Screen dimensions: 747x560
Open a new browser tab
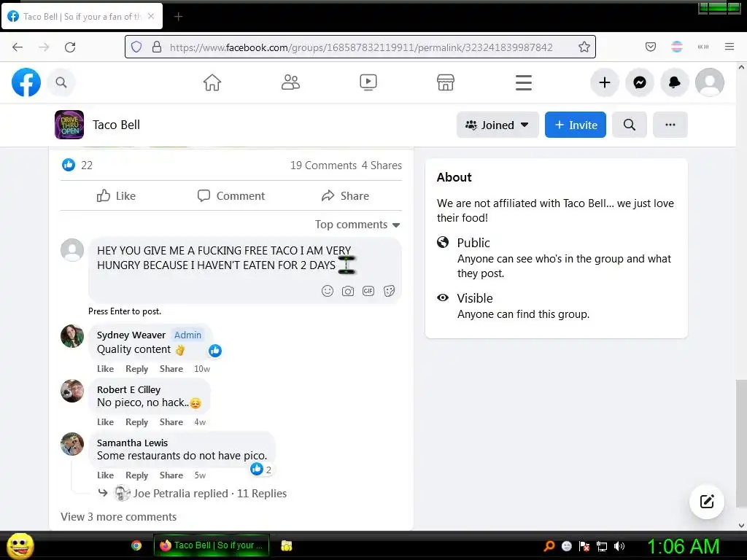click(178, 17)
